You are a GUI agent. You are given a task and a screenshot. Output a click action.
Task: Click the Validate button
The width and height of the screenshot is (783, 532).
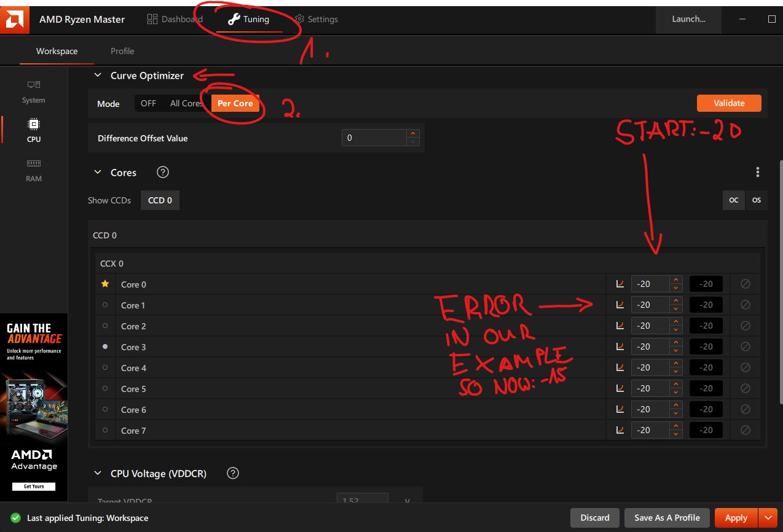(729, 103)
